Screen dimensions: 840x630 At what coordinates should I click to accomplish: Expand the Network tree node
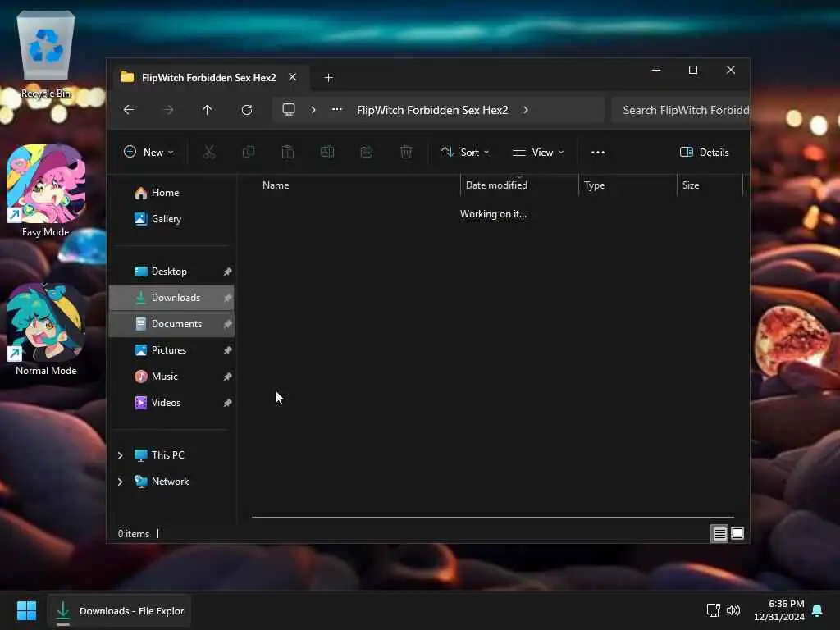[120, 482]
